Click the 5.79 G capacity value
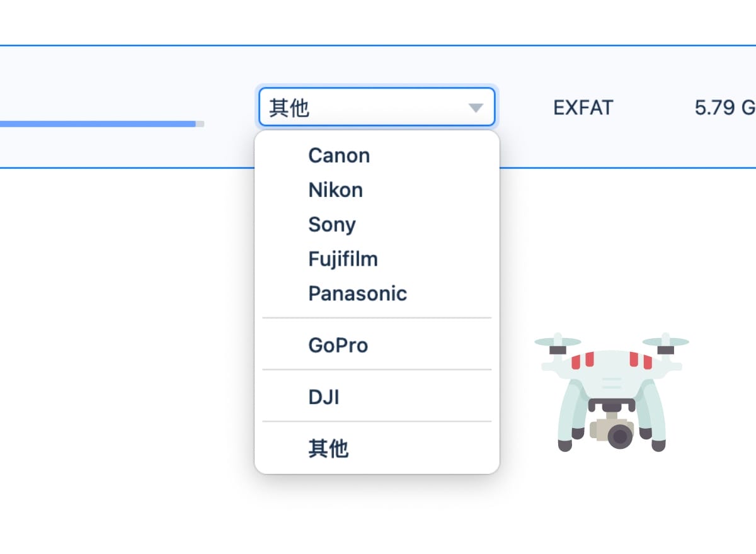The image size is (756, 554). pos(724,108)
